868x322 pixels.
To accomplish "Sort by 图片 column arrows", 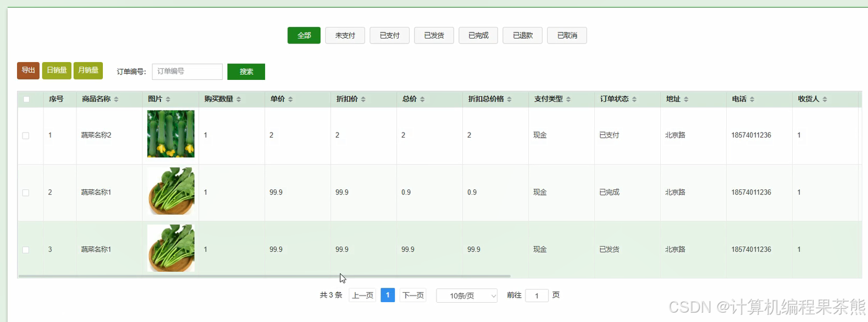I will pyautogui.click(x=168, y=99).
